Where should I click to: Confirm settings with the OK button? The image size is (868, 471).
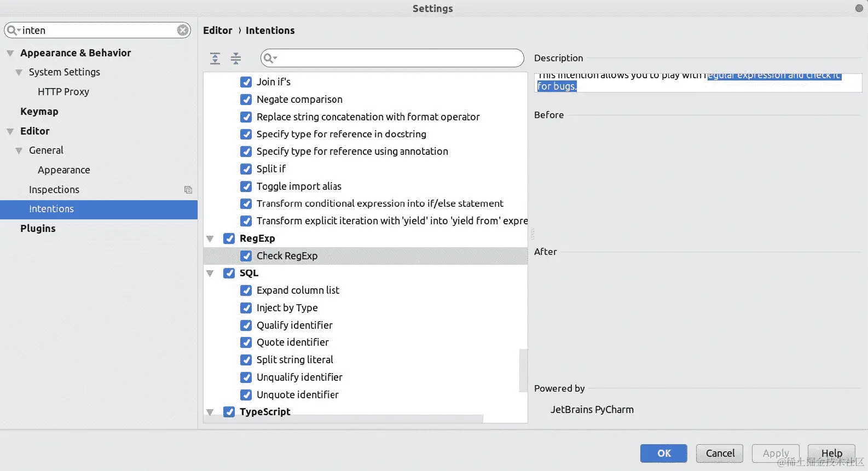tap(664, 453)
